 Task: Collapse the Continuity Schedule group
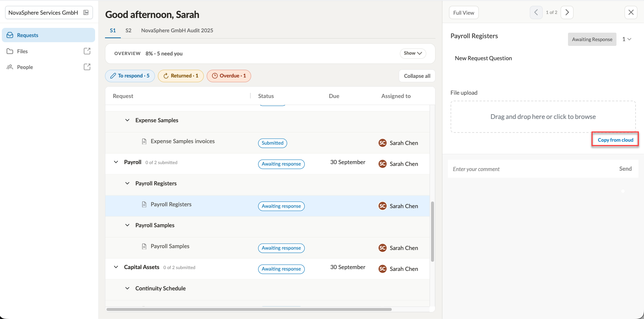127,289
